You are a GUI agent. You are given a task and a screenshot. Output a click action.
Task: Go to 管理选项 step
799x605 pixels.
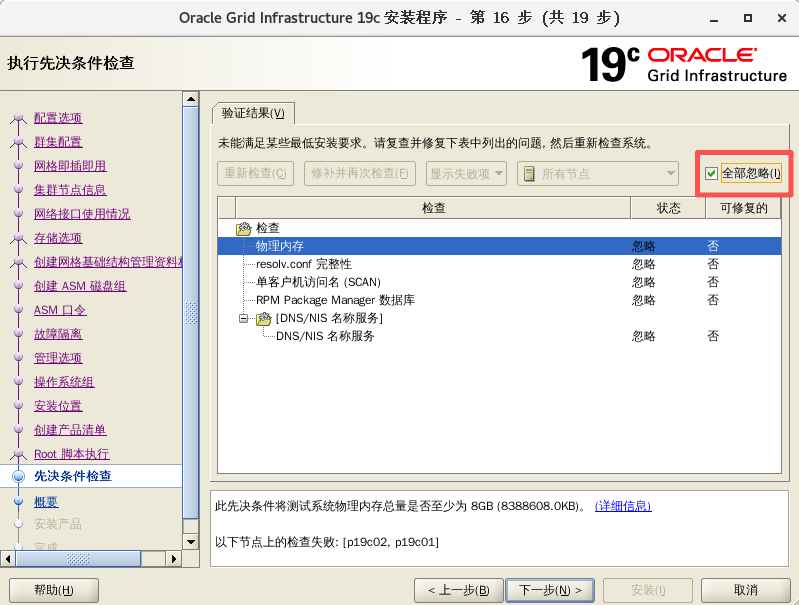(58, 358)
